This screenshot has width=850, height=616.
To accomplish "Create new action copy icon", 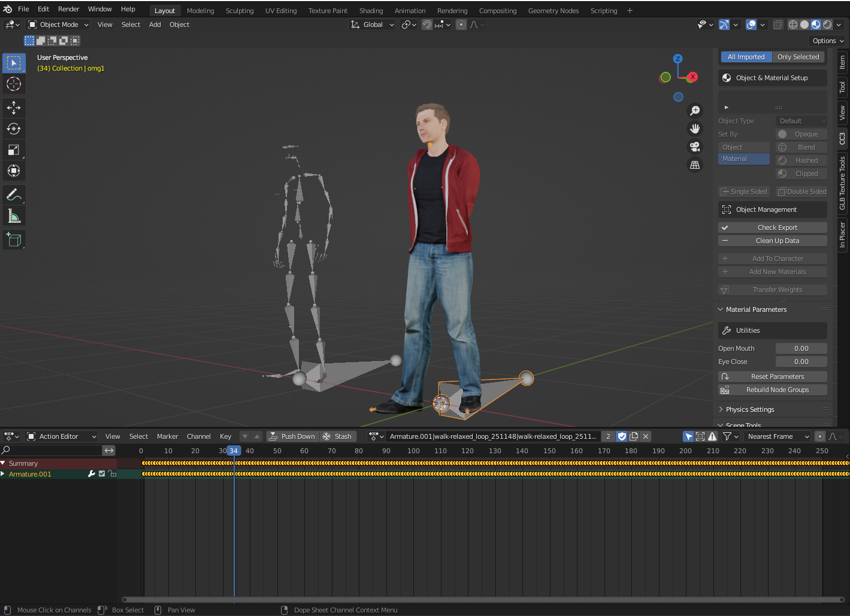I will 634,436.
